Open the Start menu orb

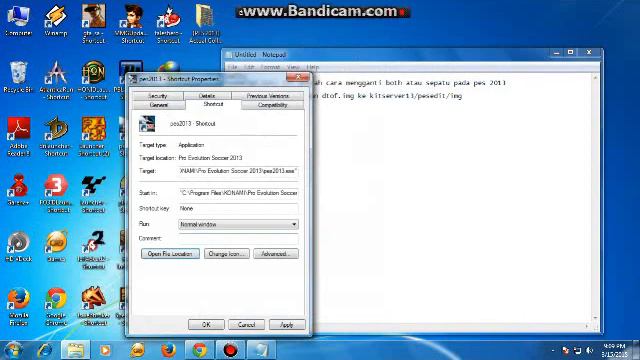pyautogui.click(x=13, y=350)
